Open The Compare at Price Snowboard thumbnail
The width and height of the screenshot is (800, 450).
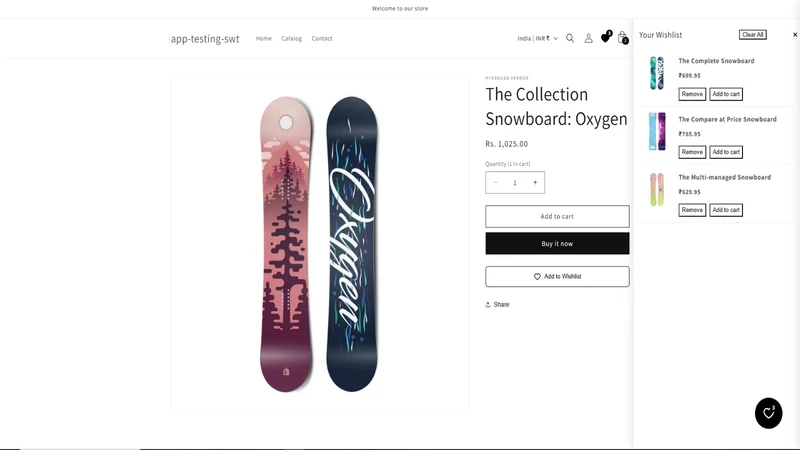657,132
